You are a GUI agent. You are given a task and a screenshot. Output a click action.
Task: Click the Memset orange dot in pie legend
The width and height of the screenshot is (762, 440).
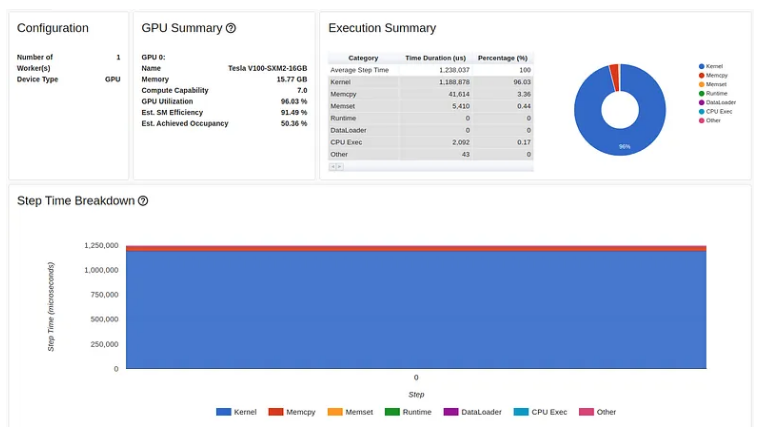pos(701,85)
